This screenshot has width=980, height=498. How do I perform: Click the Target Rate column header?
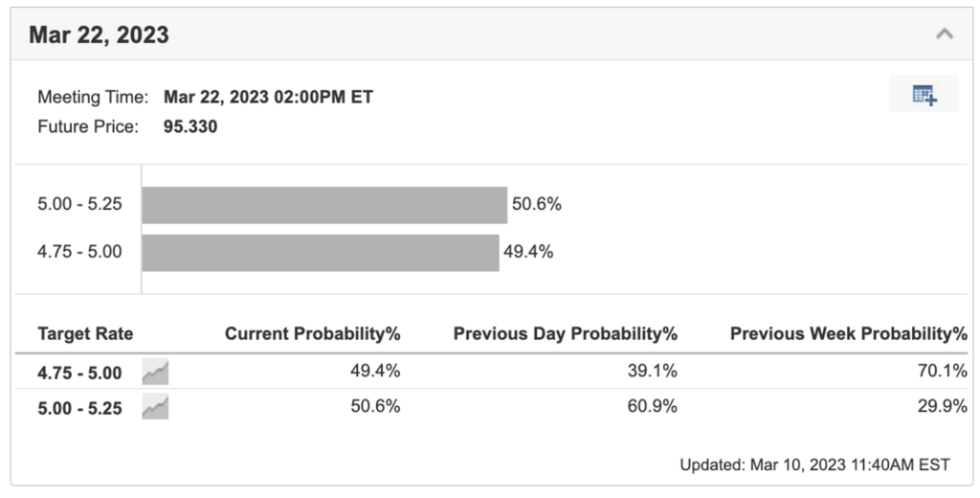85,333
